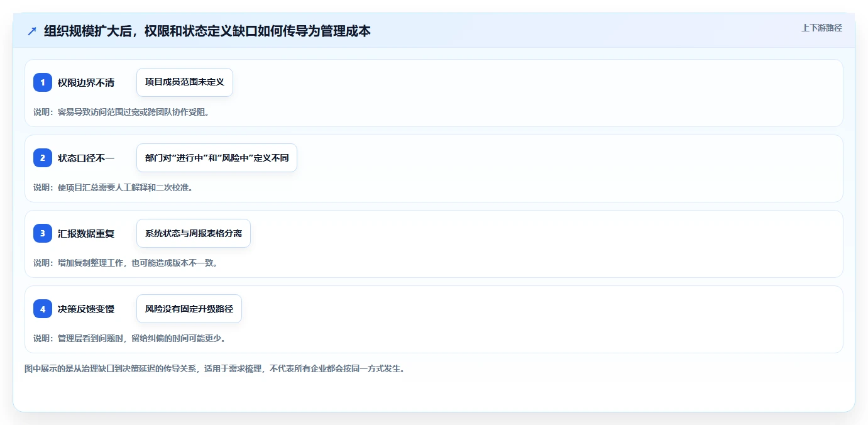Screen dimensions: 868x425
Task: Click the note 管理层看到问题时，留给纠偏的时间可能更少
Action: coord(129,338)
